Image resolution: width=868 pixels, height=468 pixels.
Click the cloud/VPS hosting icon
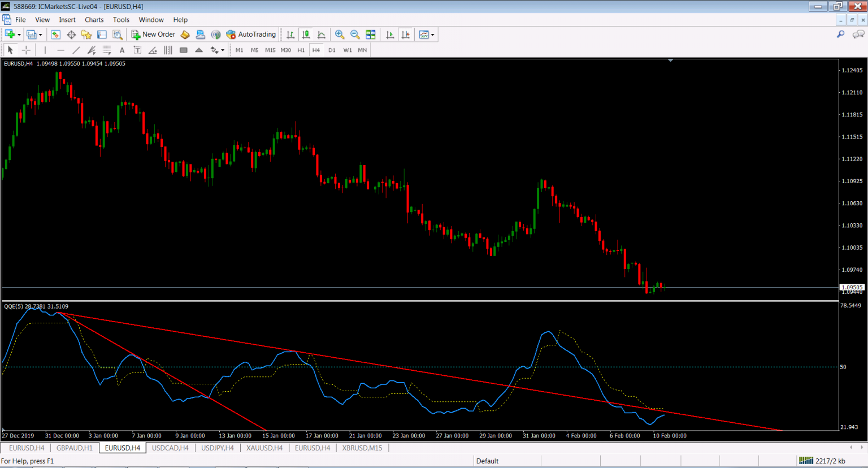coord(201,34)
